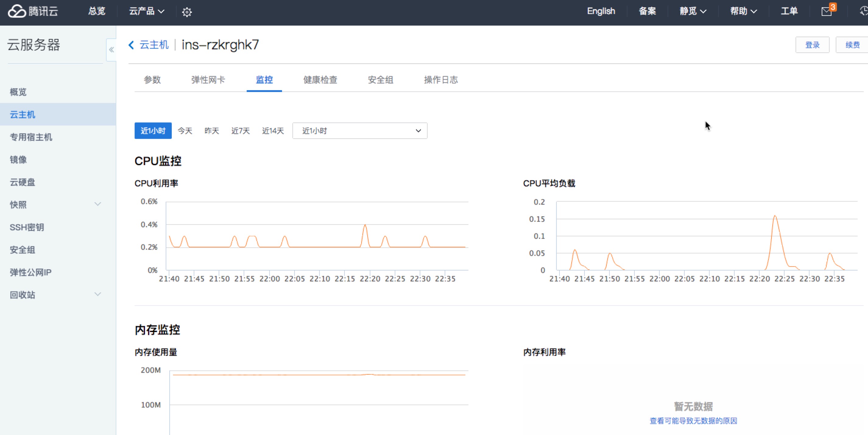
Task: Click the 内存使用量 chart title
Action: point(156,352)
